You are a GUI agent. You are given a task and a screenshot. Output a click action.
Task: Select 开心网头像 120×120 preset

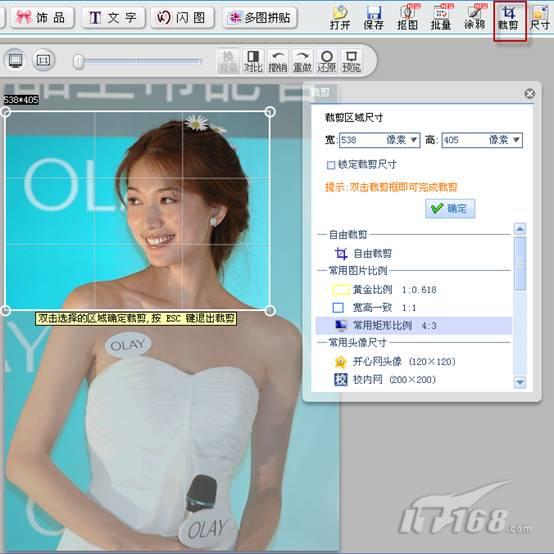pos(395,361)
